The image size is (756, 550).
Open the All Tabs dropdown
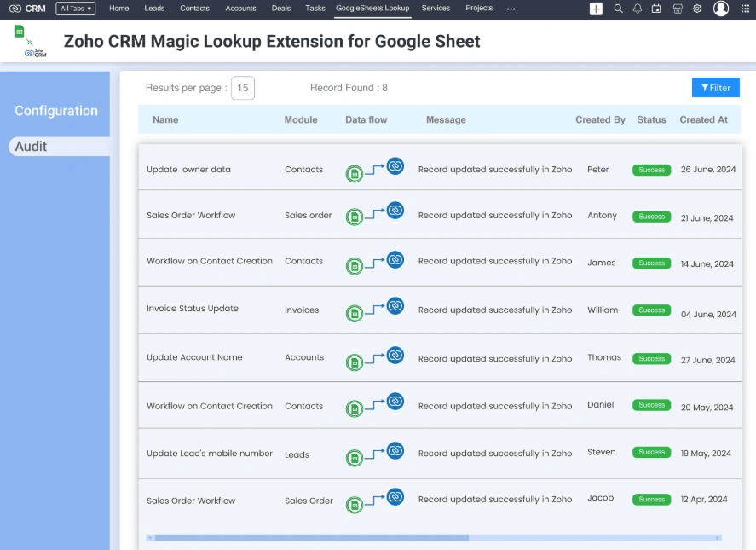[75, 9]
